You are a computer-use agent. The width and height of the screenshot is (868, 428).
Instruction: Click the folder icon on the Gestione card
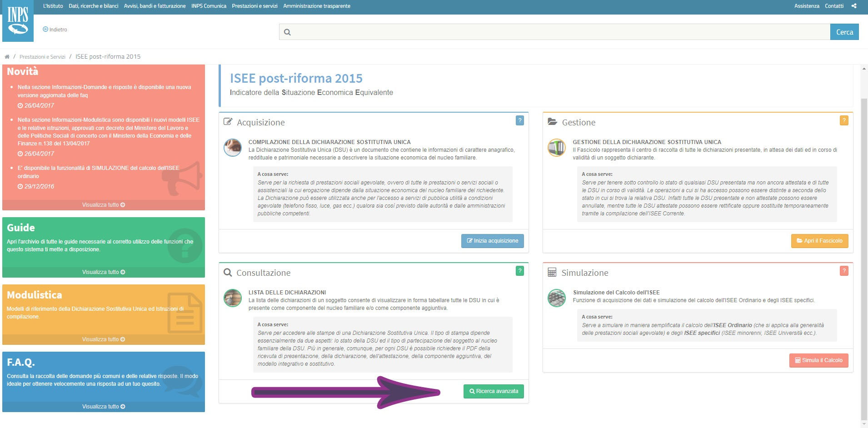click(553, 121)
